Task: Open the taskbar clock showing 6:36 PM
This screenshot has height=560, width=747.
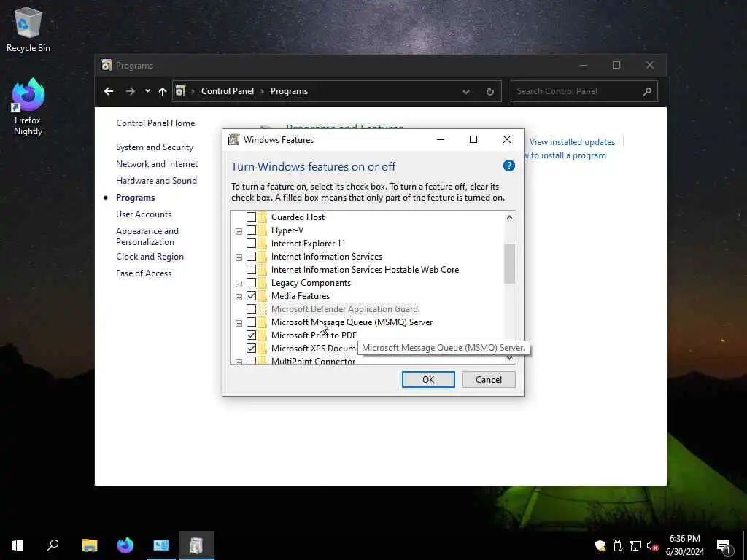Action: 684,545
